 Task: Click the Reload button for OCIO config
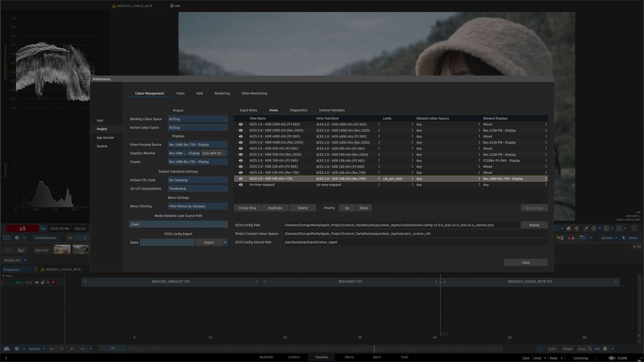pos(534,225)
